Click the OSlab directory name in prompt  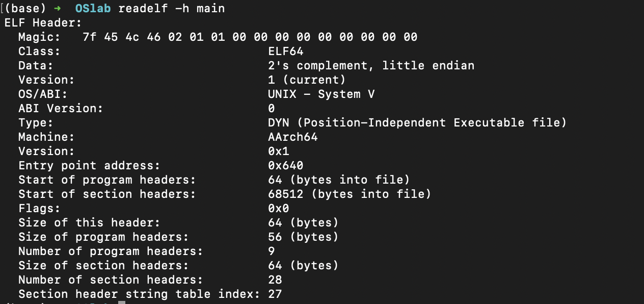point(93,9)
